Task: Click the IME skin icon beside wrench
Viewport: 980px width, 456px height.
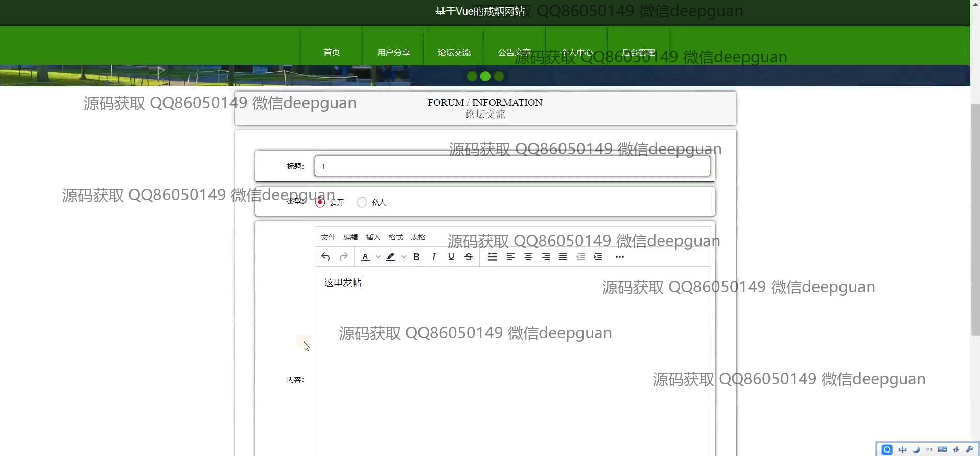Action: pyautogui.click(x=956, y=450)
